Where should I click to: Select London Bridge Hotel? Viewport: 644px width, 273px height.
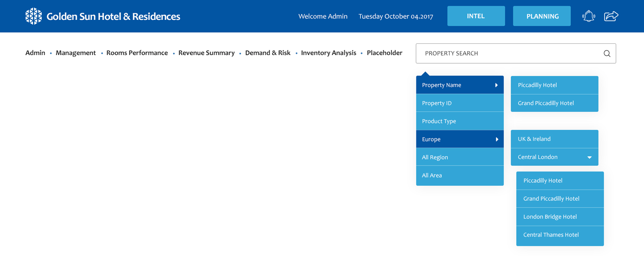click(x=560, y=217)
